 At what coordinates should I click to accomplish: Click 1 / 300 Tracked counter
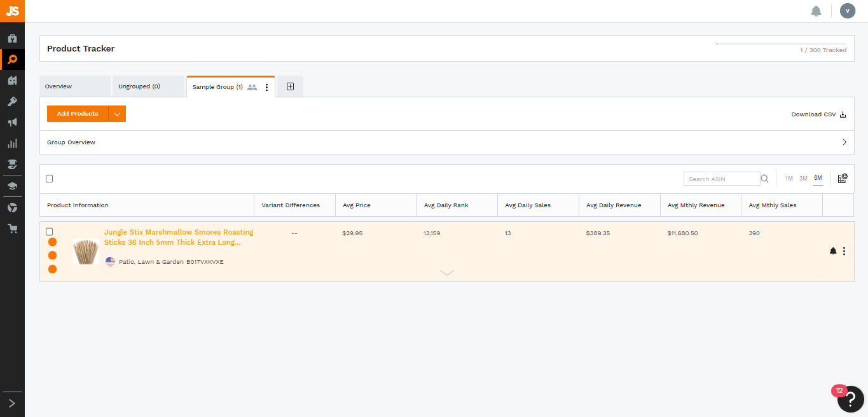823,50
